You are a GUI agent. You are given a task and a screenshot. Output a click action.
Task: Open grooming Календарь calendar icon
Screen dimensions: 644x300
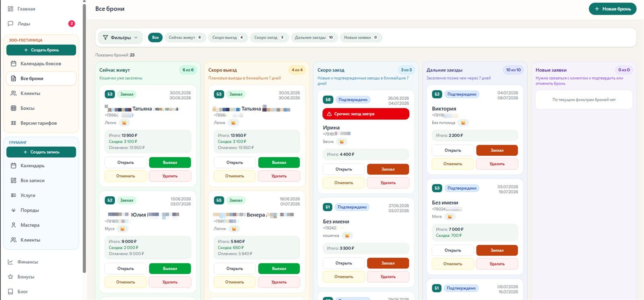14,166
